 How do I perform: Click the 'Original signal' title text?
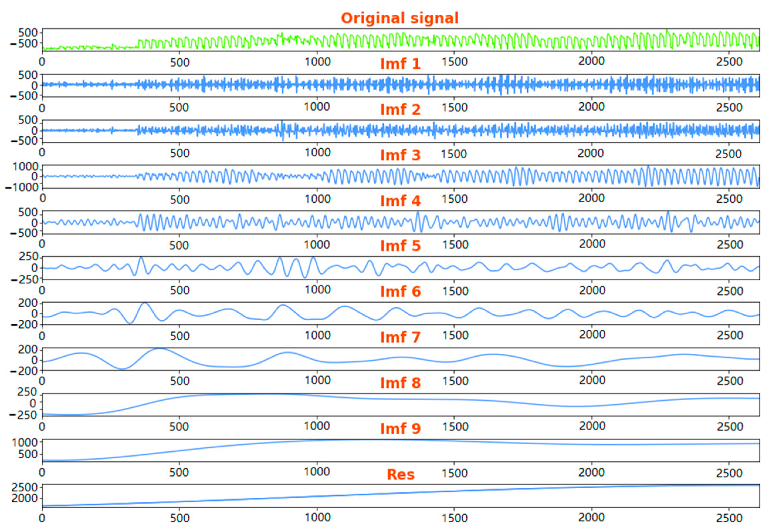pos(400,18)
